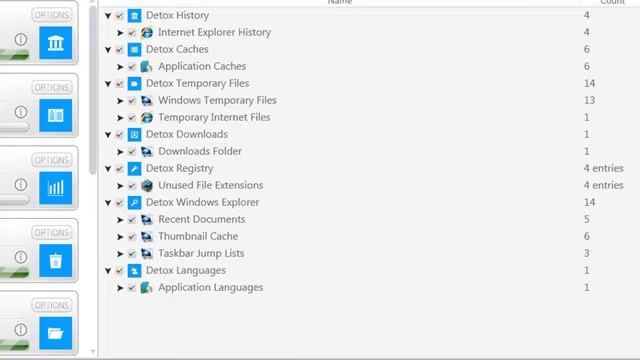This screenshot has width=640, height=360.
Task: Click the blue open folder tile
Action: pyautogui.click(x=56, y=333)
